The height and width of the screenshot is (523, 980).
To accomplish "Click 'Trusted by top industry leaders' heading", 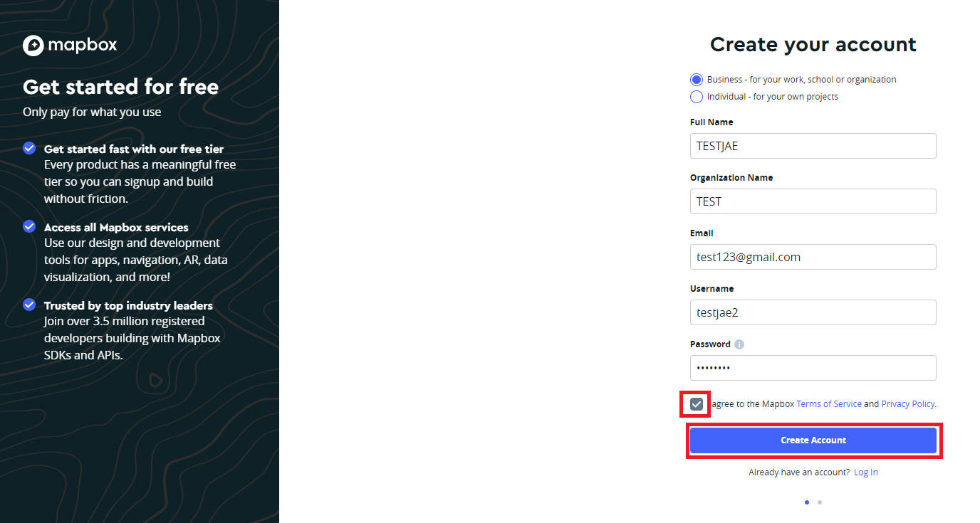I will pyautogui.click(x=128, y=306).
